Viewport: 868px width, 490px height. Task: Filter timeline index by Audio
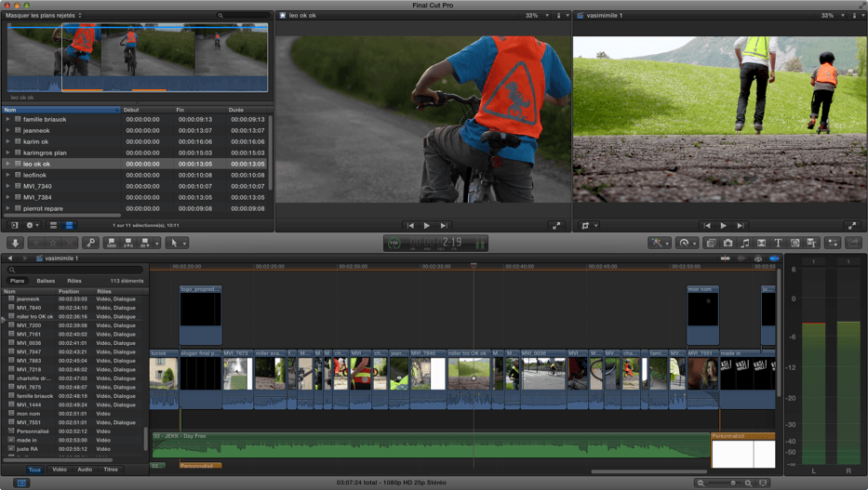point(85,470)
